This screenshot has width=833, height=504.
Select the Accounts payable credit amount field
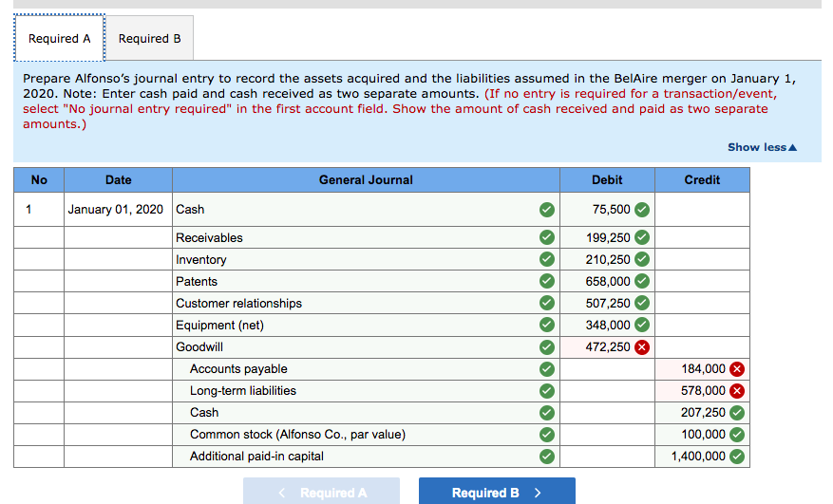point(702,369)
